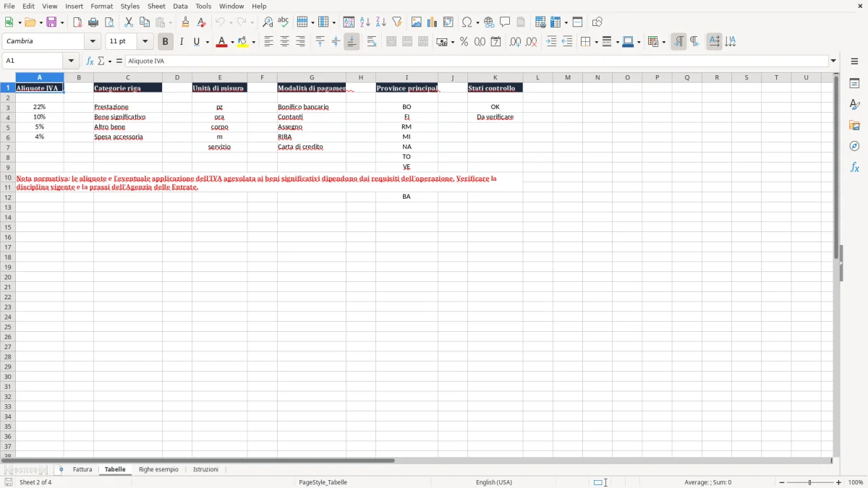Add a decimal place
868x488 pixels.
(515, 42)
